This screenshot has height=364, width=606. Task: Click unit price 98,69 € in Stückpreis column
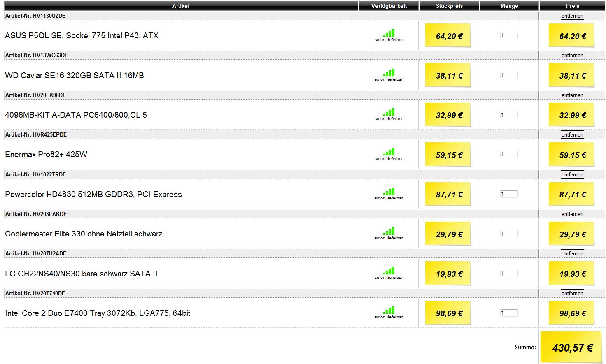coord(448,313)
